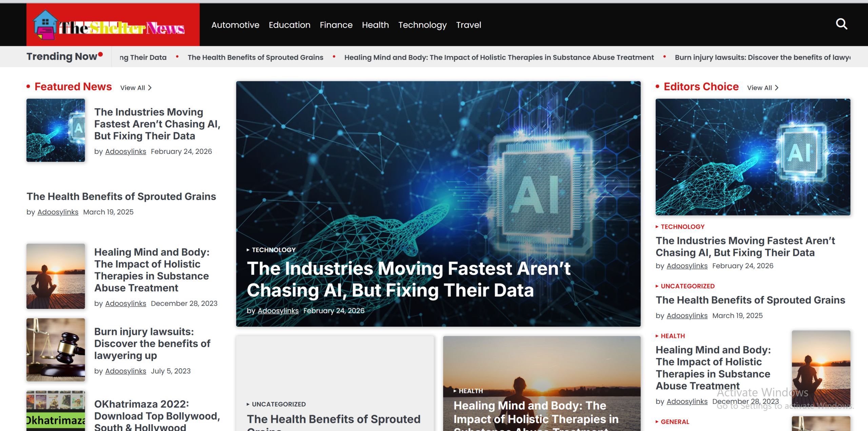Click TECHNOLOGY tag on hero banner
868x431 pixels.
pyautogui.click(x=274, y=250)
